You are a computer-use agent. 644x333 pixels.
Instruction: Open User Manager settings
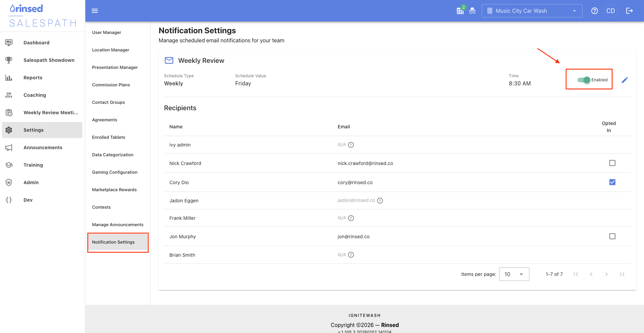(x=106, y=33)
